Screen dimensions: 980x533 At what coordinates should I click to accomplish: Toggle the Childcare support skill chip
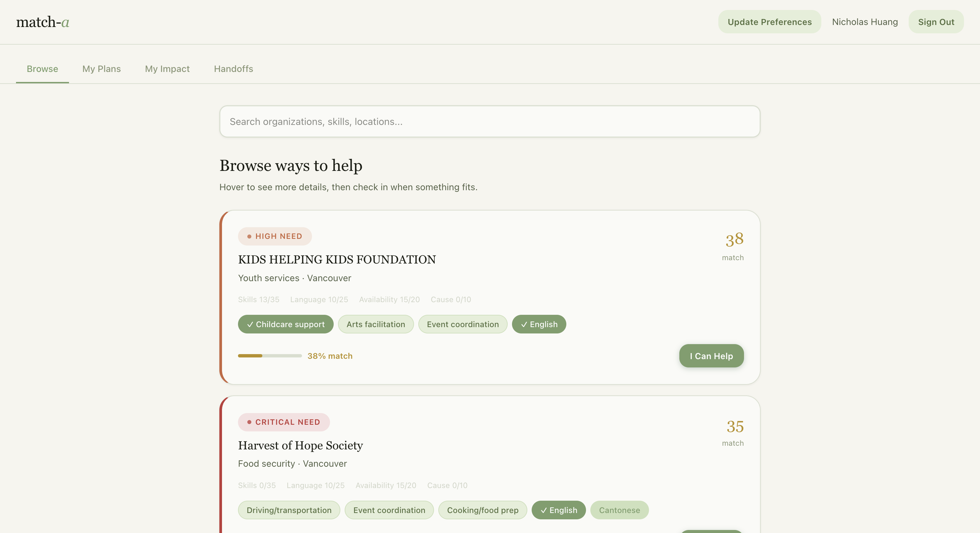click(x=286, y=324)
